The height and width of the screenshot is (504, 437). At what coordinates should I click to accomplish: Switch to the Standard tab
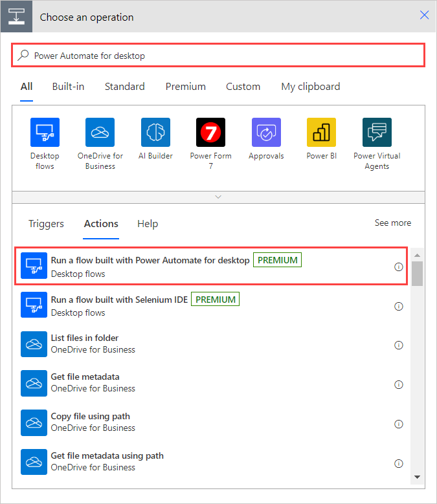pyautogui.click(x=125, y=87)
